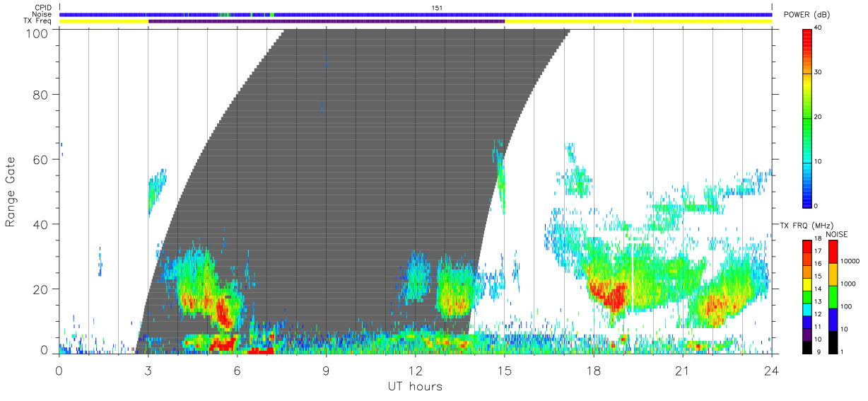Click the power color bar legend

pos(807,117)
